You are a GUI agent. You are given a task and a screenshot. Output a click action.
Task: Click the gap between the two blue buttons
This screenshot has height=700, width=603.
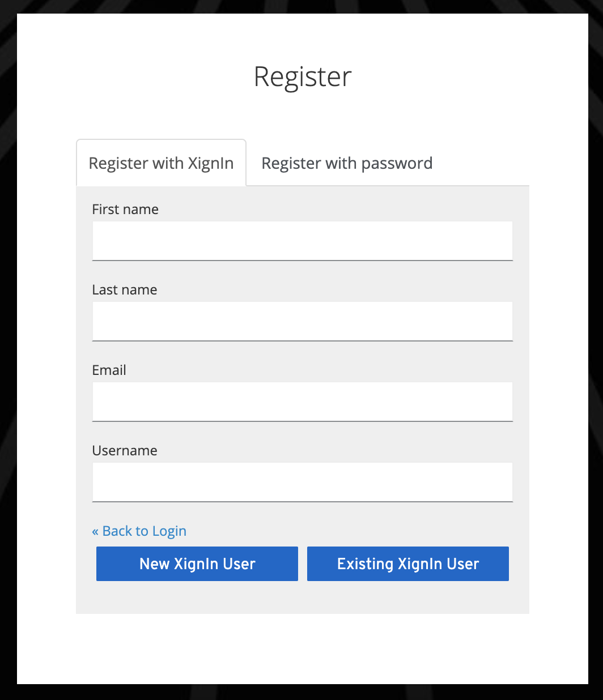point(303,564)
